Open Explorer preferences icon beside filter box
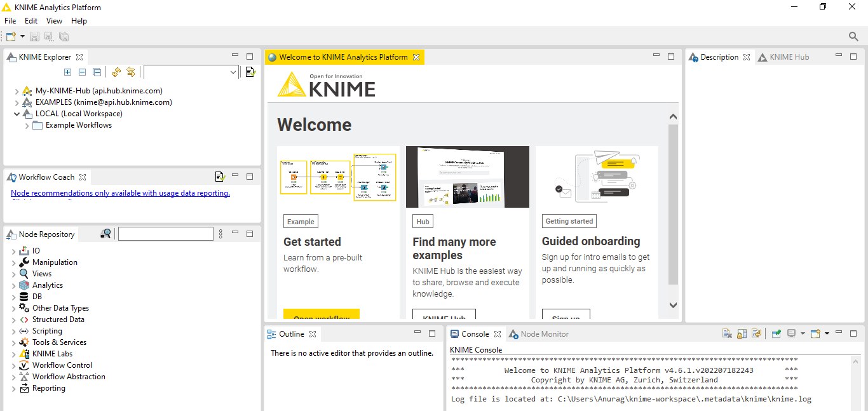 (x=251, y=72)
